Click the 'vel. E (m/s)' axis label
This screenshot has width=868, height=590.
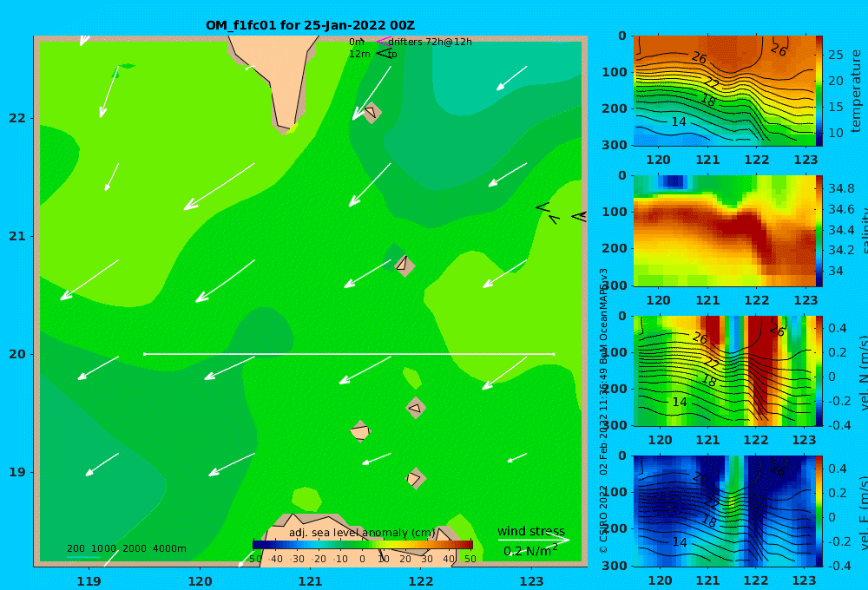pyautogui.click(x=864, y=512)
